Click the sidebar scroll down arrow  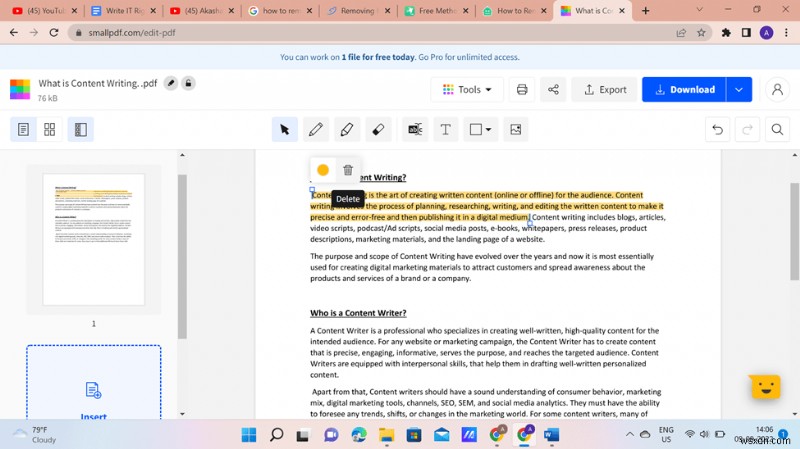click(x=182, y=414)
